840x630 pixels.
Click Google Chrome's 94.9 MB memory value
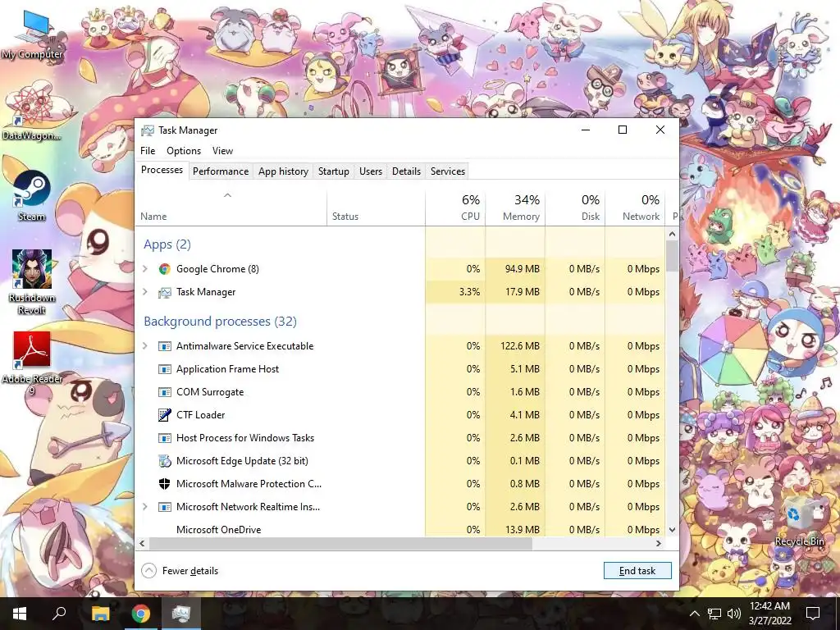click(522, 269)
